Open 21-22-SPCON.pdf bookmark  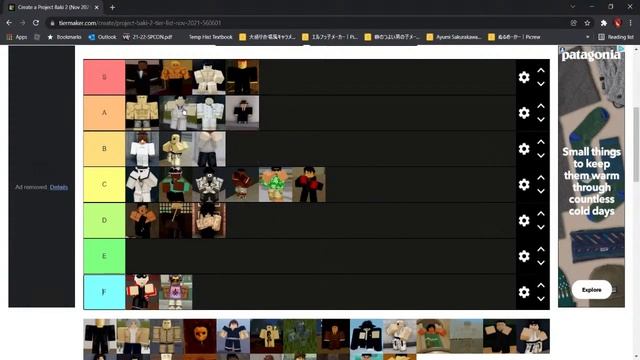(148, 37)
